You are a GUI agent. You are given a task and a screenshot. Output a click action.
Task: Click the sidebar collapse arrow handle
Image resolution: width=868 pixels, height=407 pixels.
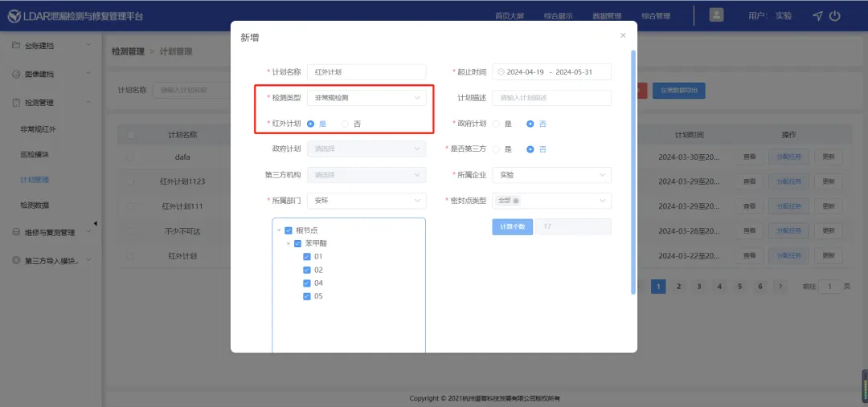[x=96, y=223]
